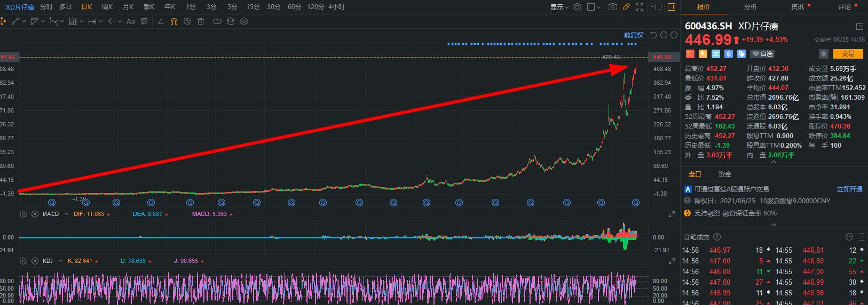Pick the eraser/angle drawing tool
868x305 pixels.
tap(161, 21)
